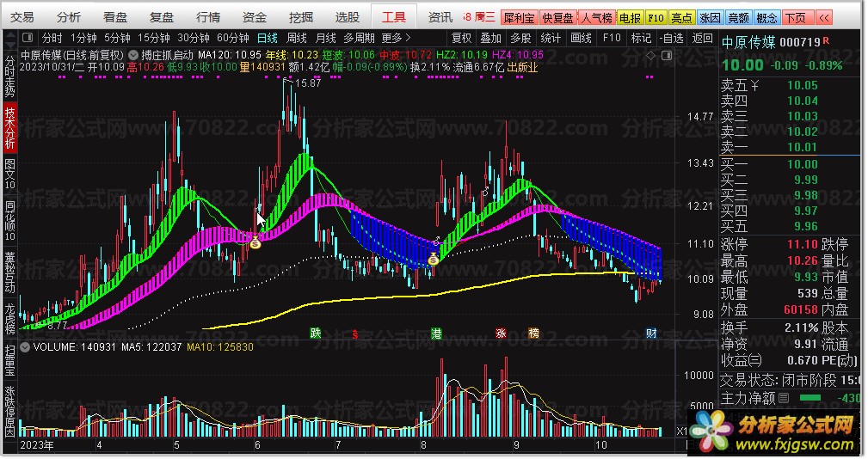Open the 资金 tab
The height and width of the screenshot is (459, 868).
[x=255, y=18]
